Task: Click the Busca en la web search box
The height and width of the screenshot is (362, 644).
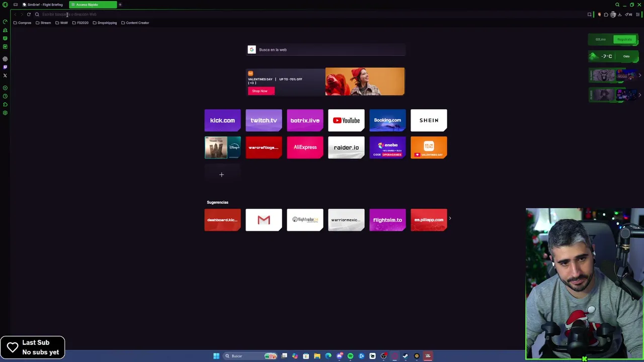Action: [x=326, y=49]
